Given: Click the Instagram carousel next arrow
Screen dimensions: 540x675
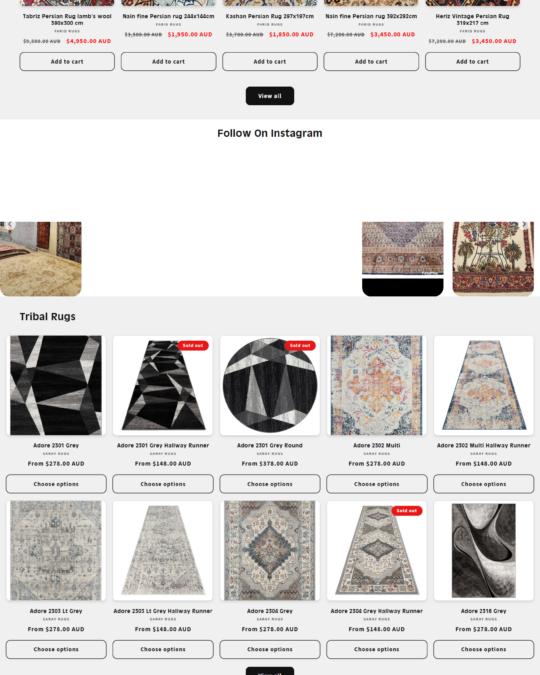Looking at the screenshot, I should click(524, 225).
